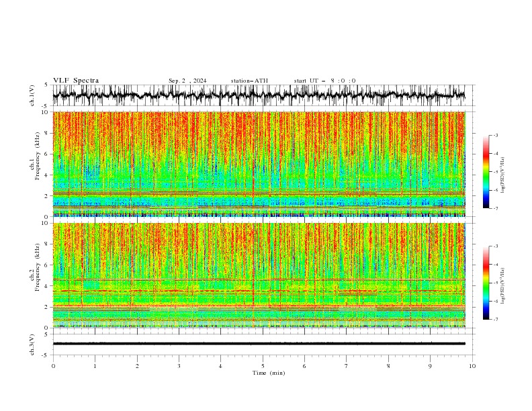Click the 'VLF Spectra' title text

click(x=76, y=81)
